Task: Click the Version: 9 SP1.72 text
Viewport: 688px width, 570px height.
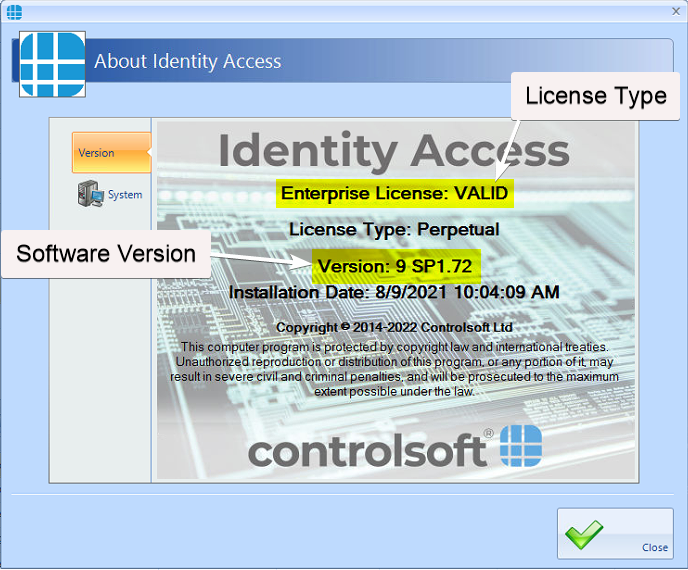Action: point(395,266)
